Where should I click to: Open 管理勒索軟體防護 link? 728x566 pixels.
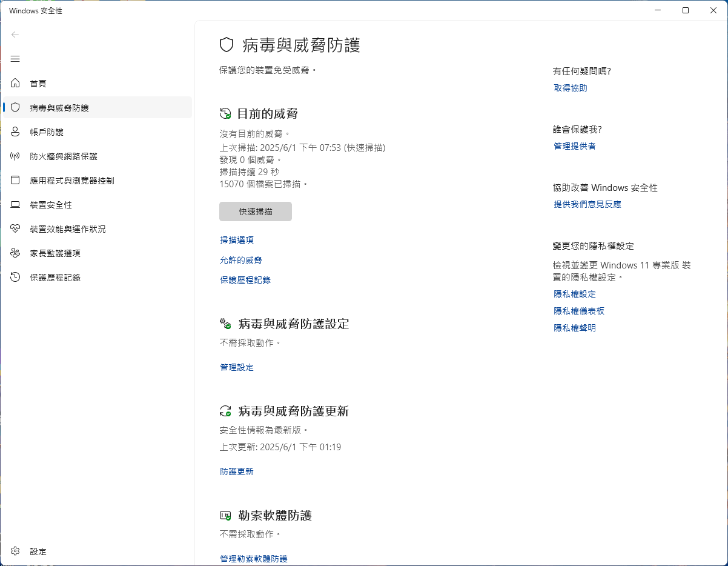tap(254, 559)
